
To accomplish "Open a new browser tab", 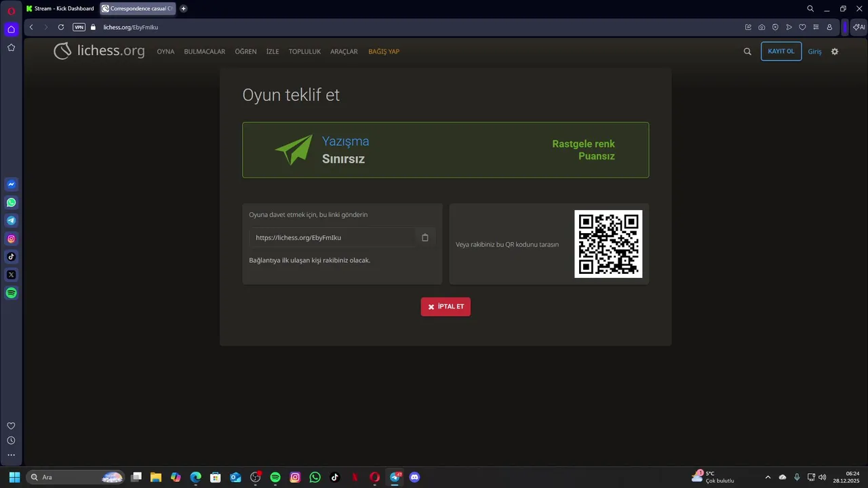I will point(183,9).
